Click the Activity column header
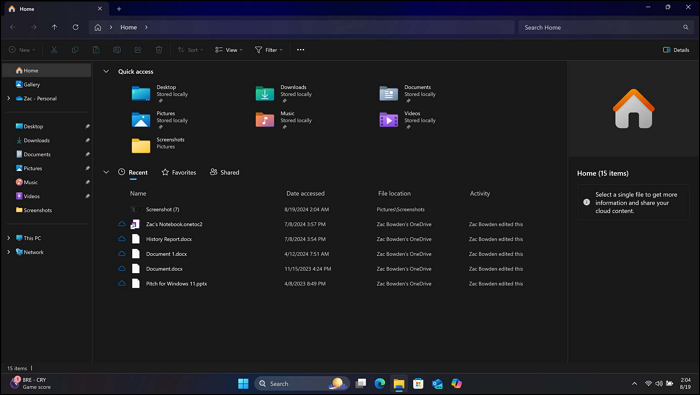The height and width of the screenshot is (395, 700). [480, 193]
